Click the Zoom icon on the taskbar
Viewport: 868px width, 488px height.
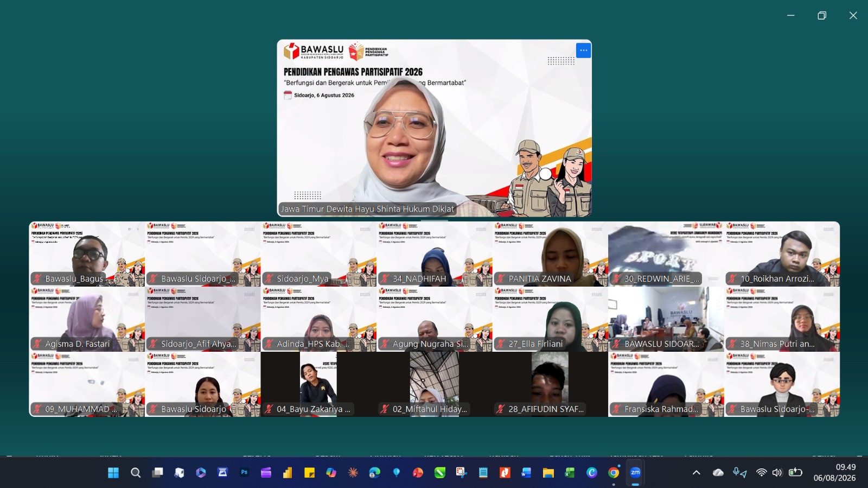(635, 473)
